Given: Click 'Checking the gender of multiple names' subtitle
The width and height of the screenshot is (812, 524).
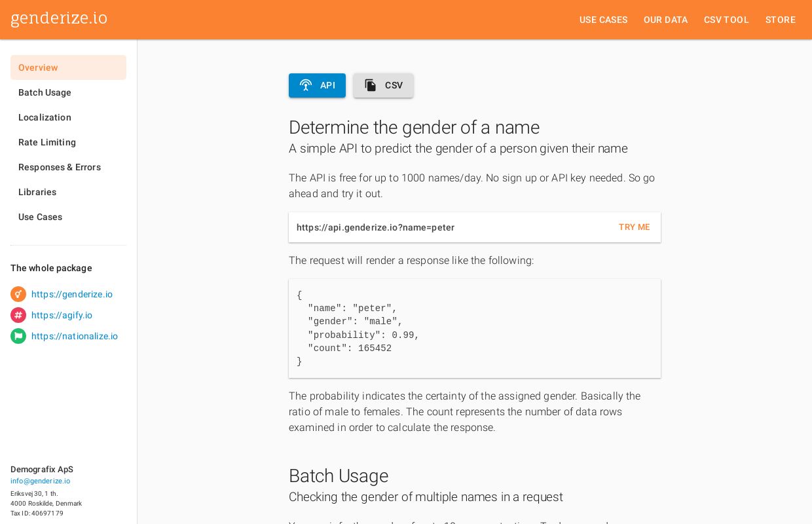Looking at the screenshot, I should pyautogui.click(x=426, y=496).
